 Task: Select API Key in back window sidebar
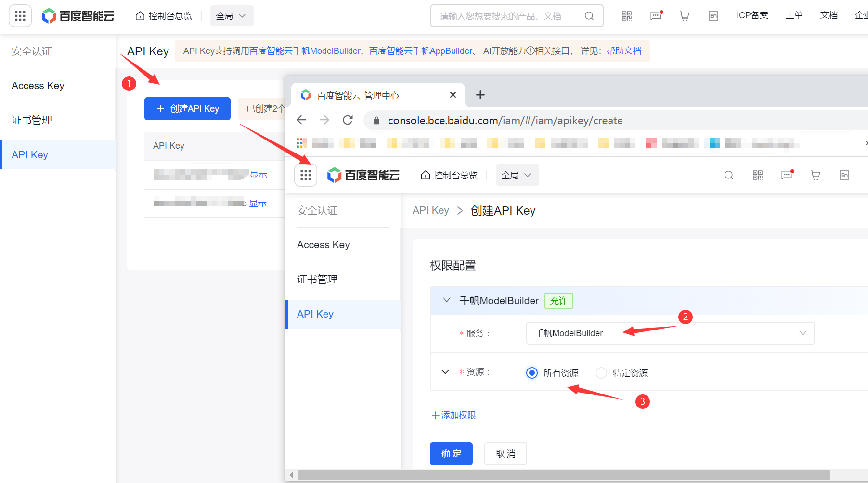58,155
